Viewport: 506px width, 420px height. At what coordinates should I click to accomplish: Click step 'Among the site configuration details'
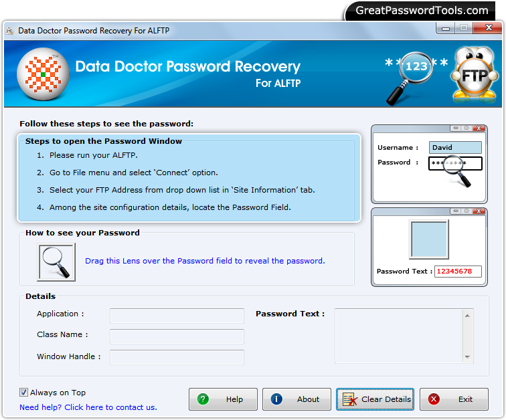point(170,207)
